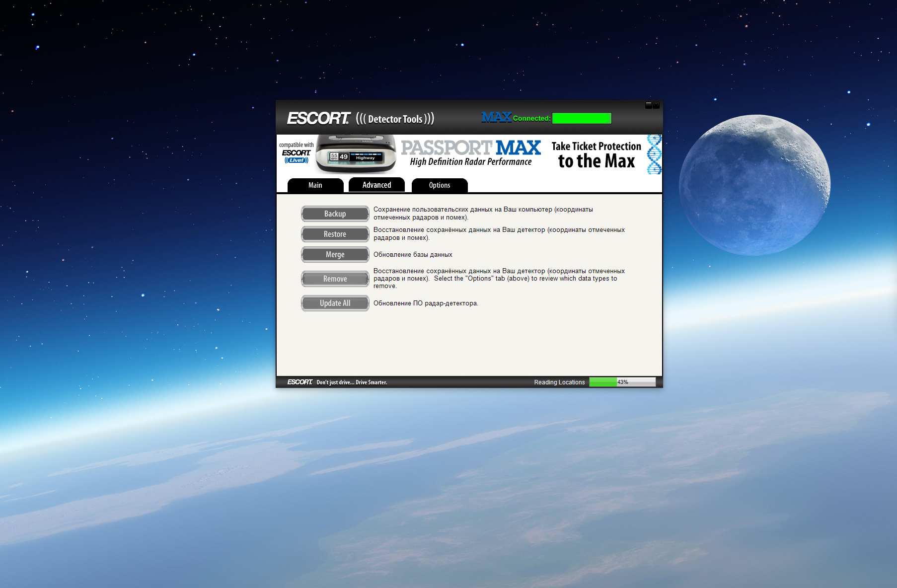Screen dimensions: 897x588
Task: Click the Restore button
Action: point(335,234)
